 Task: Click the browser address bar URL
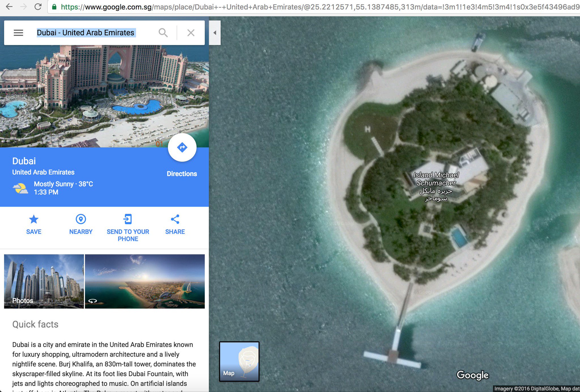click(x=312, y=7)
